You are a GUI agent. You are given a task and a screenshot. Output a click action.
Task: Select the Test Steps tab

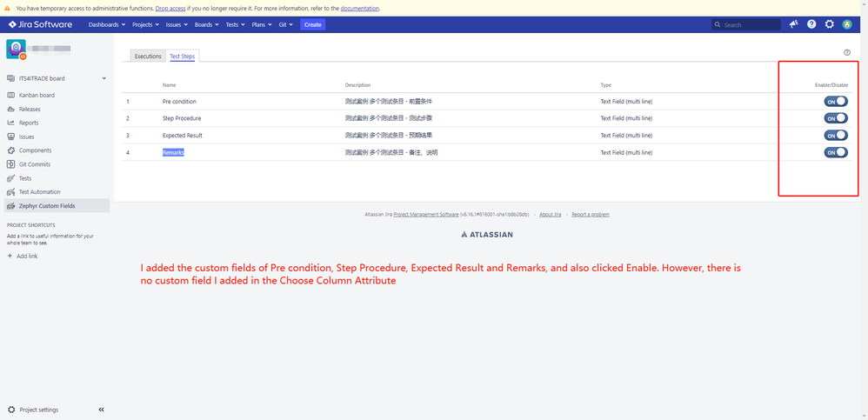pyautogui.click(x=182, y=56)
